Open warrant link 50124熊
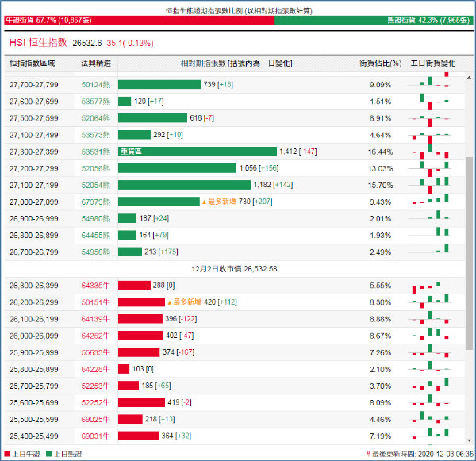Screen dimensions: 476x461 click(96, 85)
